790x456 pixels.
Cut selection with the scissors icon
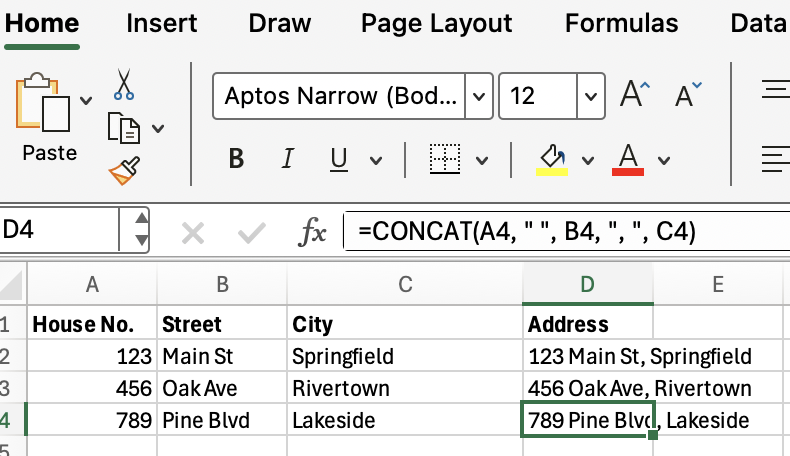click(x=124, y=84)
